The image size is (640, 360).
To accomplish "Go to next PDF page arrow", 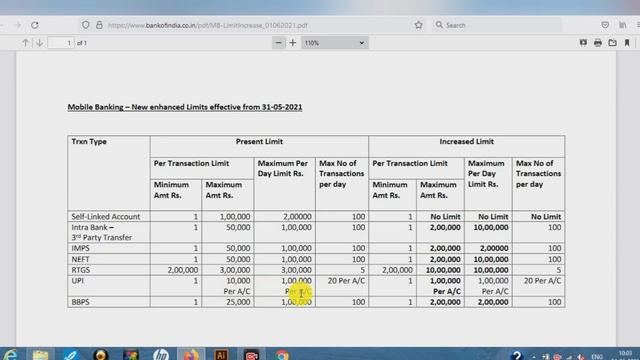I will point(40,43).
